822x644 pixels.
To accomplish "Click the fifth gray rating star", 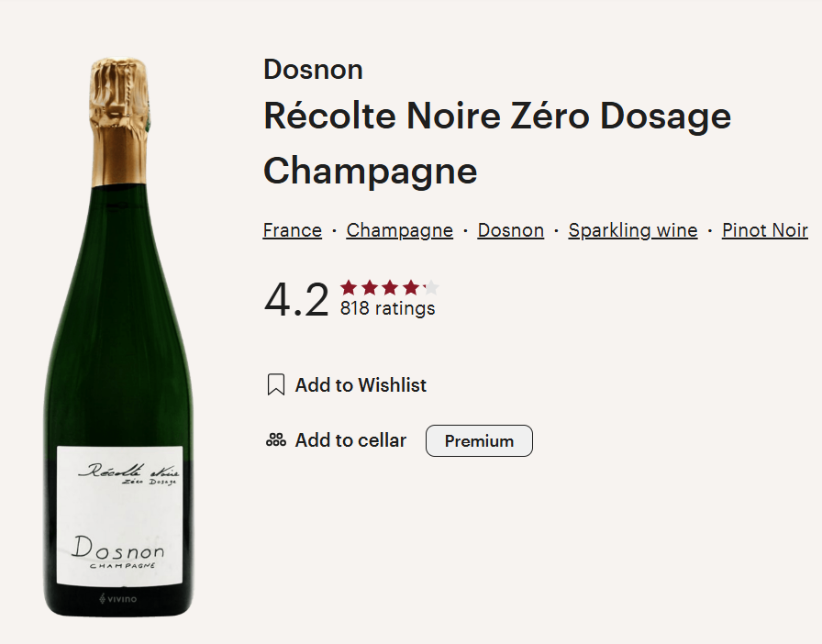I will click(431, 288).
